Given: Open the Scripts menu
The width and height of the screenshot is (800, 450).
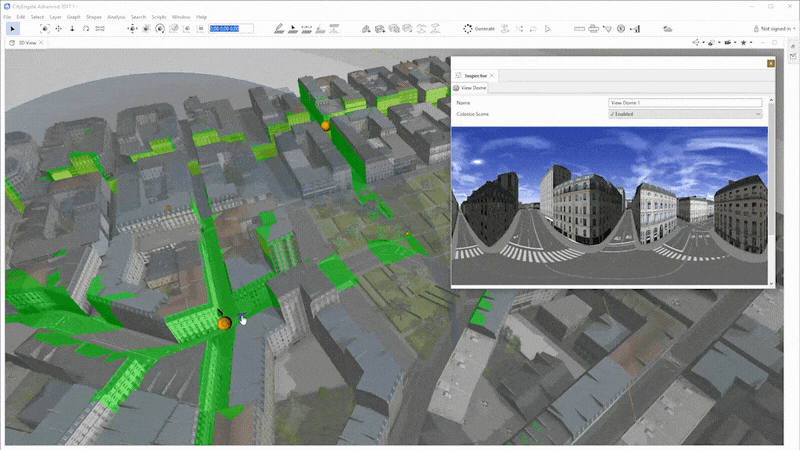Looking at the screenshot, I should coord(159,17).
